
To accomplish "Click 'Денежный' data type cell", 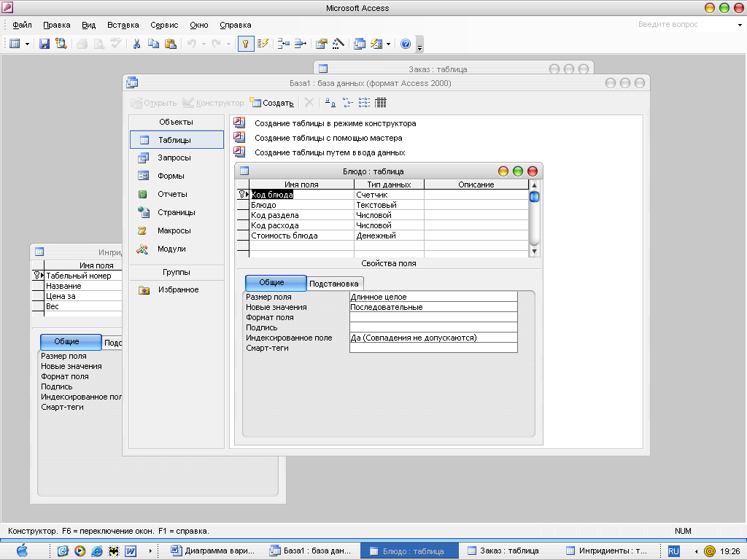I will click(390, 236).
